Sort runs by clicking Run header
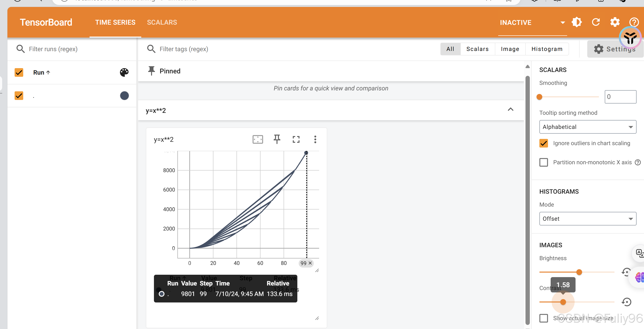The height and width of the screenshot is (329, 644). [x=41, y=72]
